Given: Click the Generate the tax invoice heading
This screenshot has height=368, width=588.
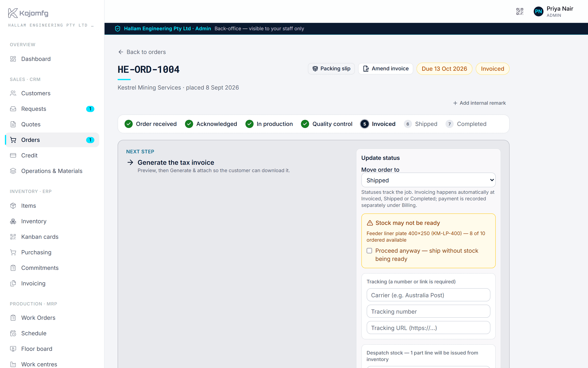Looking at the screenshot, I should (x=176, y=162).
